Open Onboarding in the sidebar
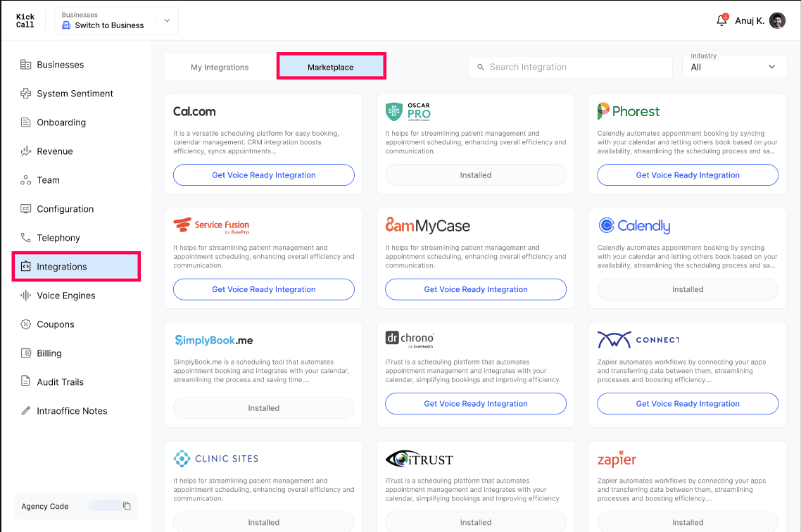 [x=61, y=122]
